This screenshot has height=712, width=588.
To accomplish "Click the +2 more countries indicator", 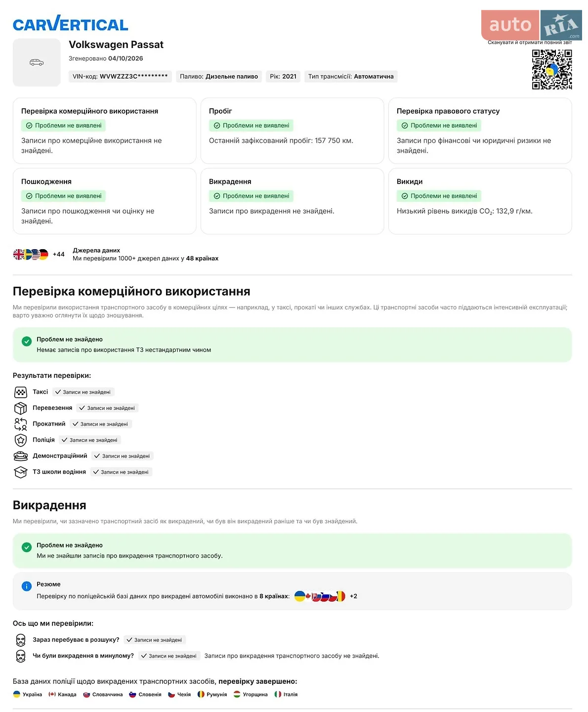I will [353, 596].
